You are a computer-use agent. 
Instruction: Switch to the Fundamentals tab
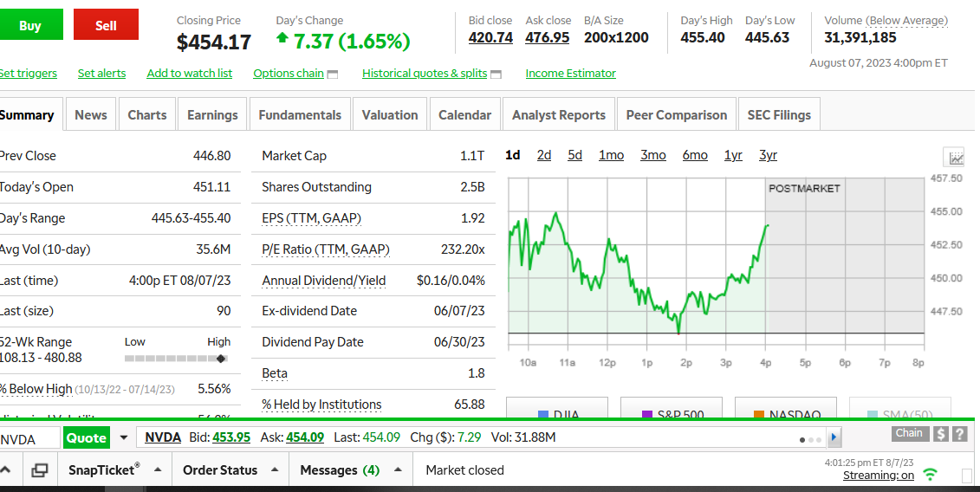[300, 115]
